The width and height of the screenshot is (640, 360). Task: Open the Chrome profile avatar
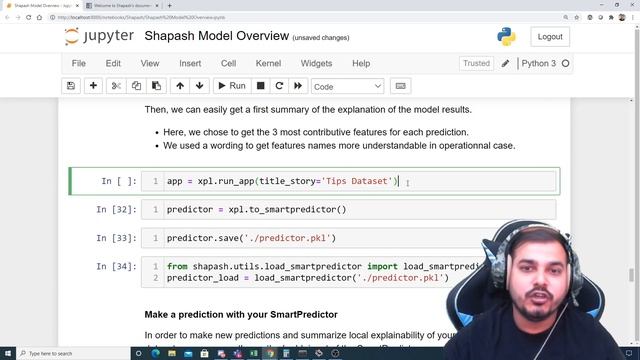[622, 17]
